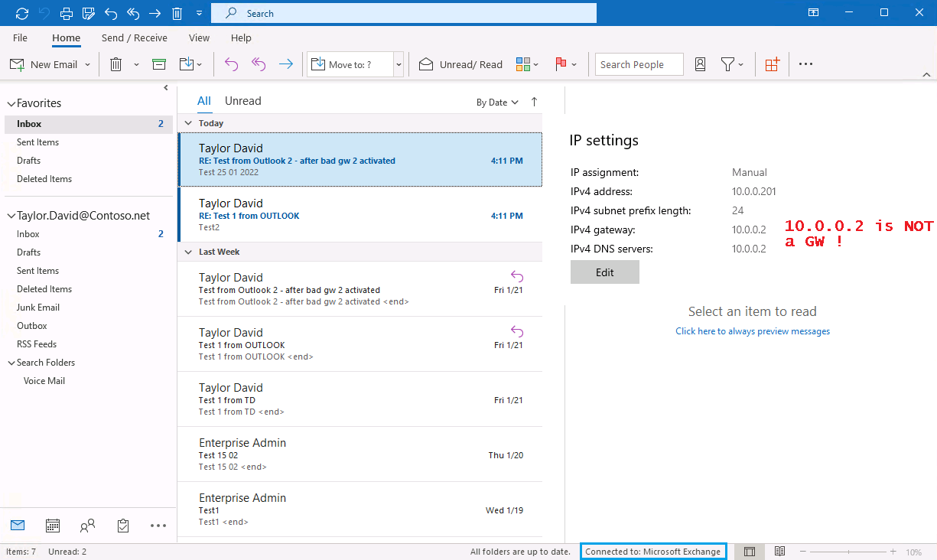This screenshot has width=937, height=560.
Task: Minimize the folder pane arrow
Action: click(166, 88)
